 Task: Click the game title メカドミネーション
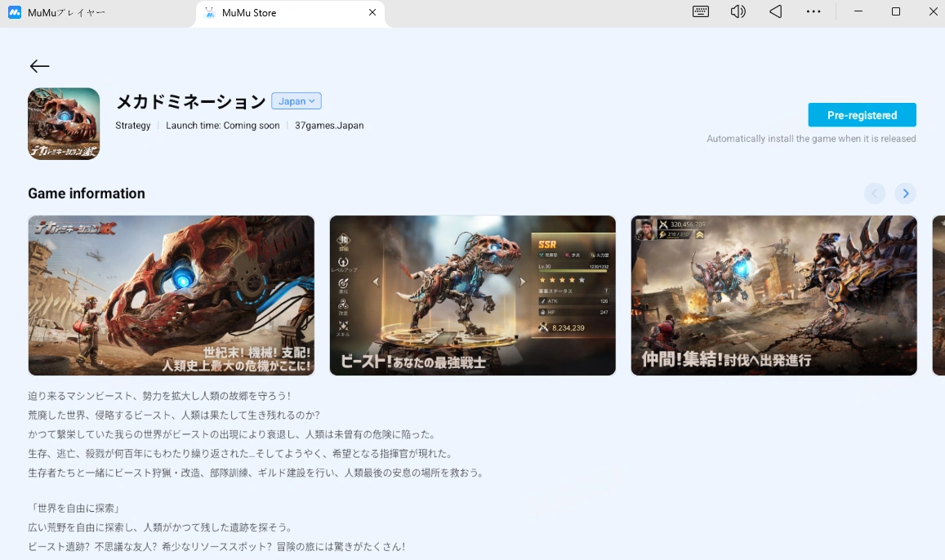[x=190, y=101]
